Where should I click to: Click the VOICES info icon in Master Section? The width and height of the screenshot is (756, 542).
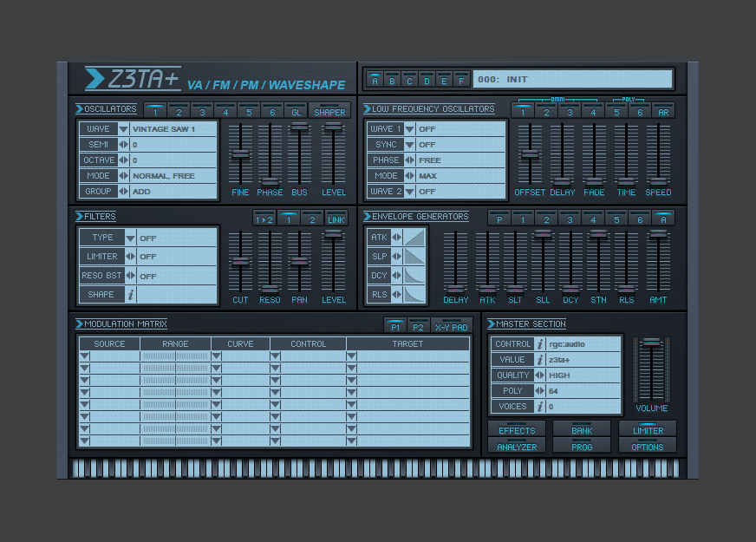click(540, 407)
